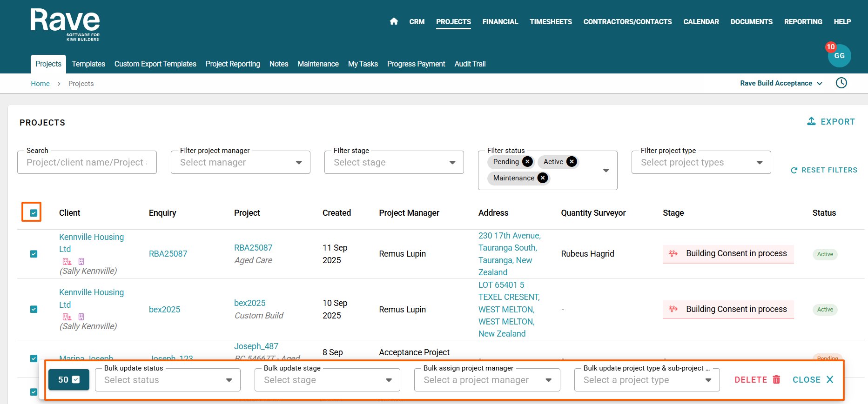Image resolution: width=868 pixels, height=404 pixels.
Task: Click the Delete button with trash icon
Action: click(x=757, y=380)
